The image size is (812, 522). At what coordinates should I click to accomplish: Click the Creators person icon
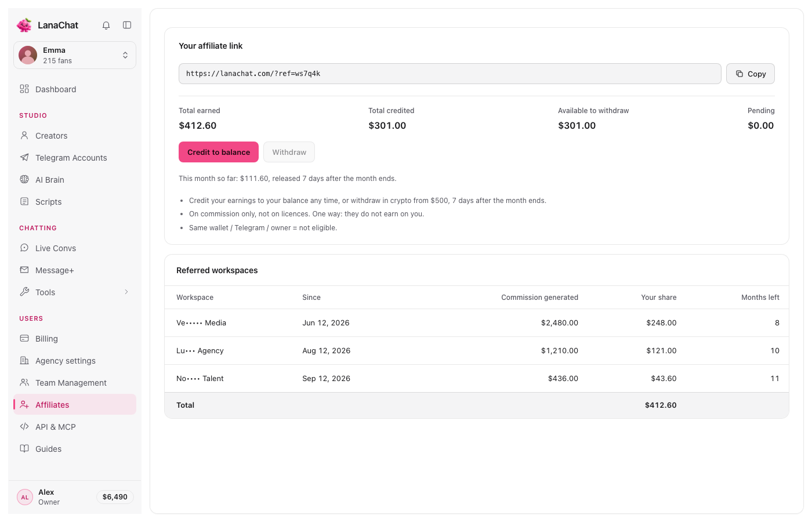(x=24, y=135)
